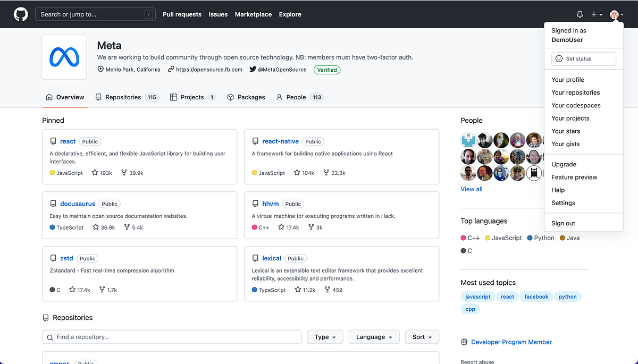This screenshot has width=638, height=364.
Task: Click the star count icon on zstd
Action: pos(71,290)
